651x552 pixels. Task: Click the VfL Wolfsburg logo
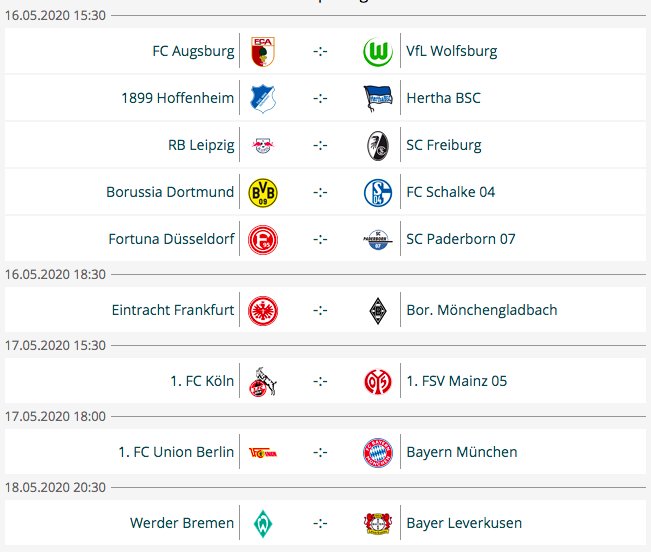point(377,51)
